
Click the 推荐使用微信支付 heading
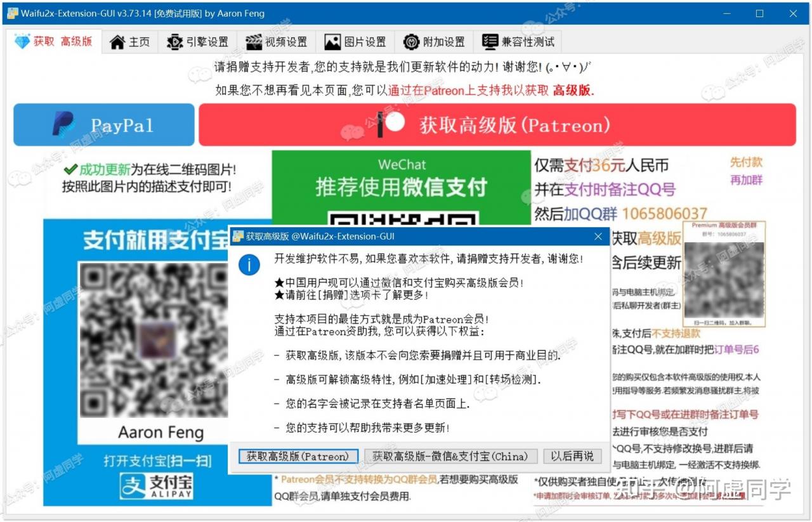401,187
